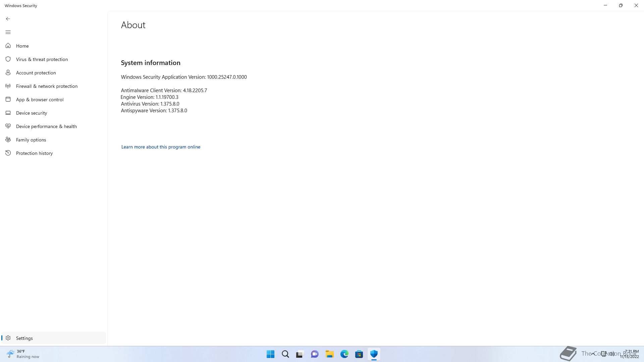Open taskbar Search
The width and height of the screenshot is (644, 362).
[x=285, y=354]
